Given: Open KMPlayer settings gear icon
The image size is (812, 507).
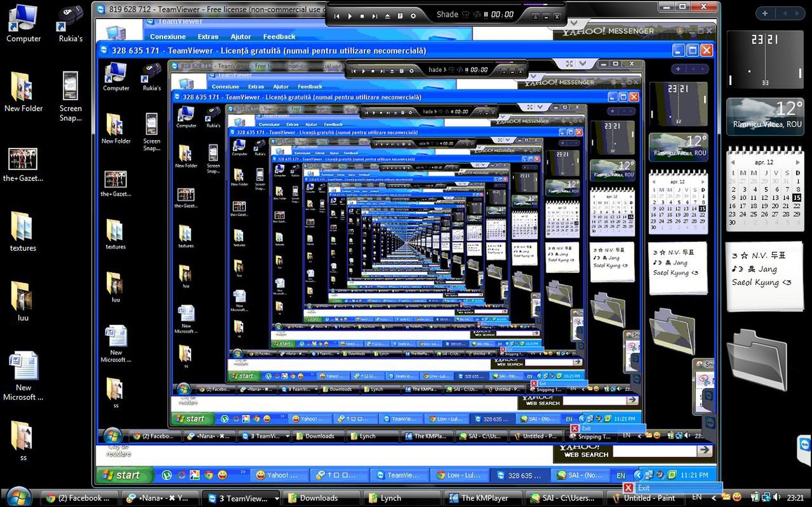Looking at the screenshot, I should point(413,16).
